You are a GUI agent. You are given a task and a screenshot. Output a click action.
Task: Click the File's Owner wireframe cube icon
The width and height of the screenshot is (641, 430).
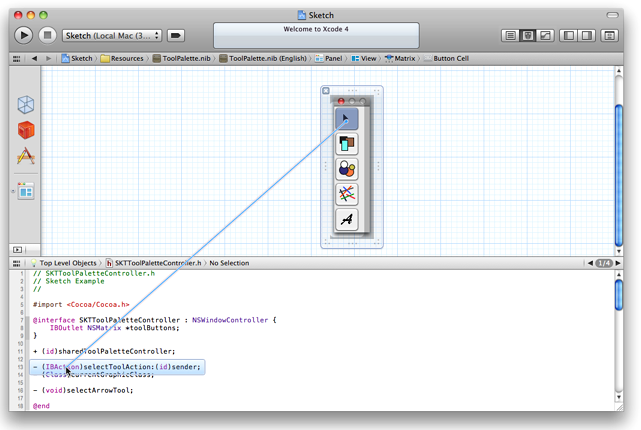click(26, 105)
